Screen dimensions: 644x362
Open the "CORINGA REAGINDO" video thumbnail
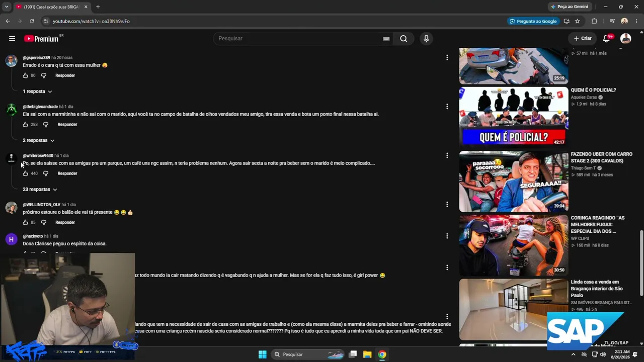coord(514,245)
